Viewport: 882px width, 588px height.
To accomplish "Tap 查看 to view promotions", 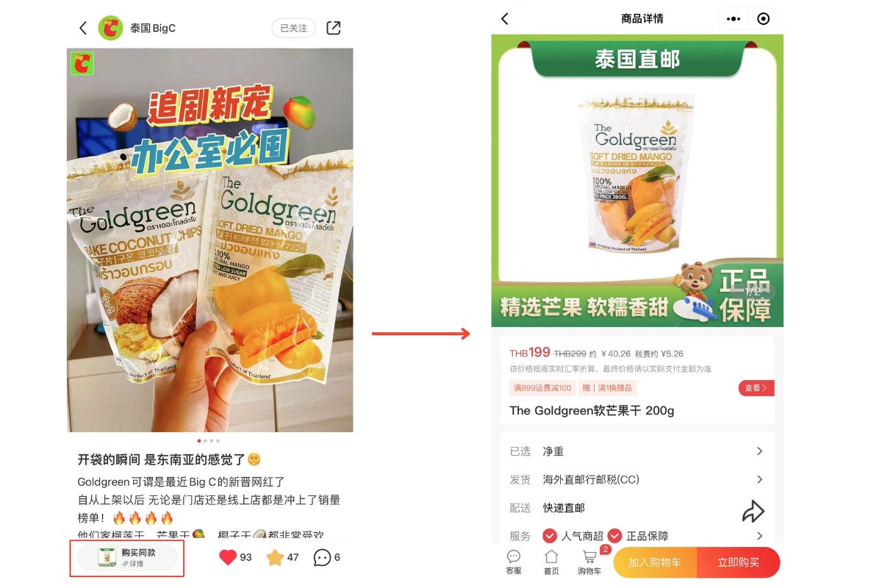I will coord(756,388).
